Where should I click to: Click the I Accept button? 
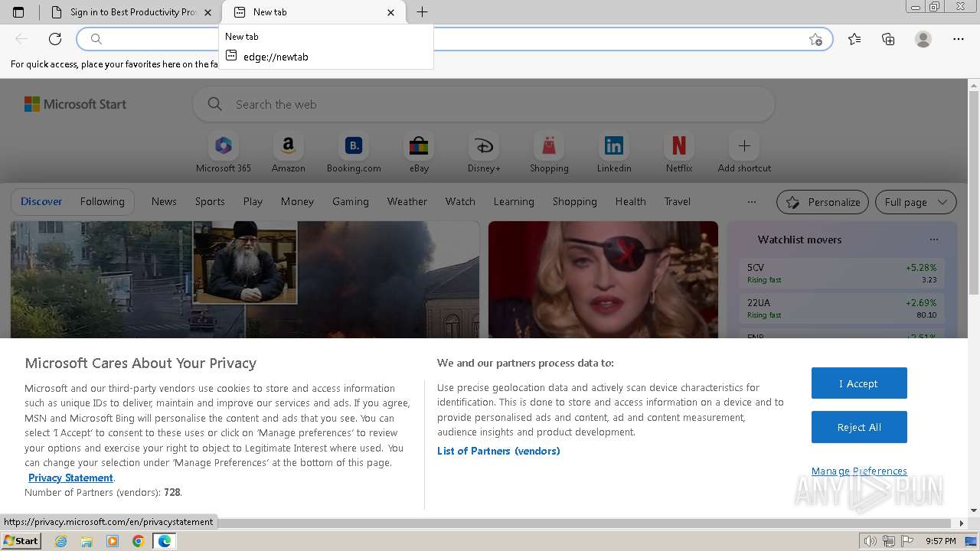click(859, 383)
